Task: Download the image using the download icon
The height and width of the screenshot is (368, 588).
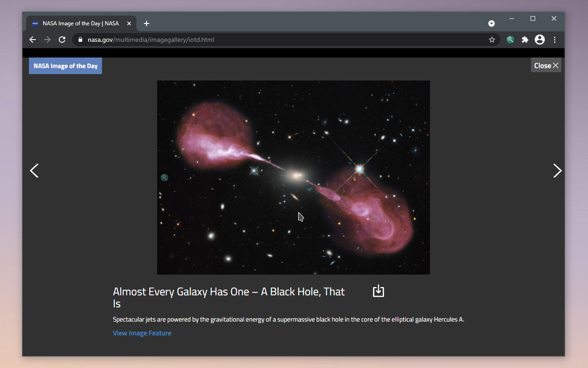Action: point(378,291)
